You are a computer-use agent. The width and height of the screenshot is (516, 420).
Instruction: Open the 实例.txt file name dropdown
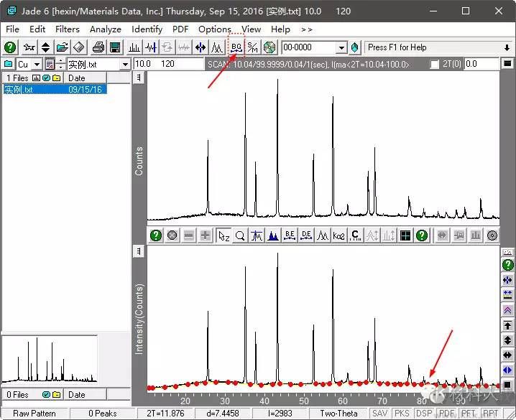point(125,65)
